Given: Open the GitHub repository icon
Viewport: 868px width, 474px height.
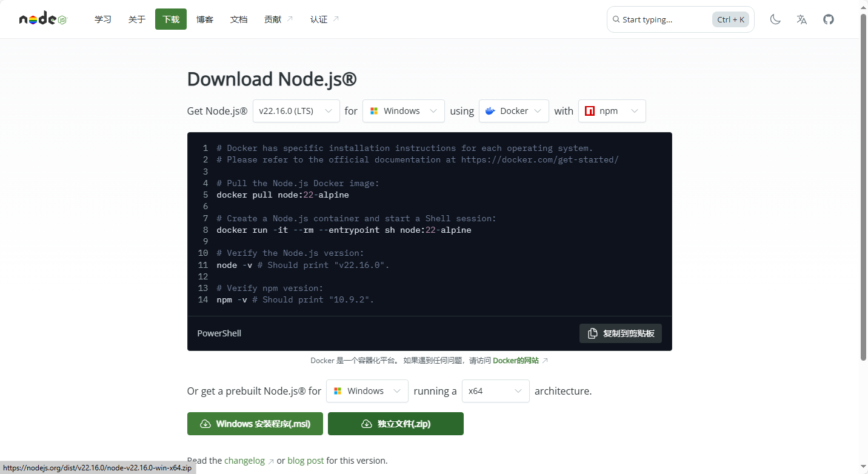Looking at the screenshot, I should point(829,19).
